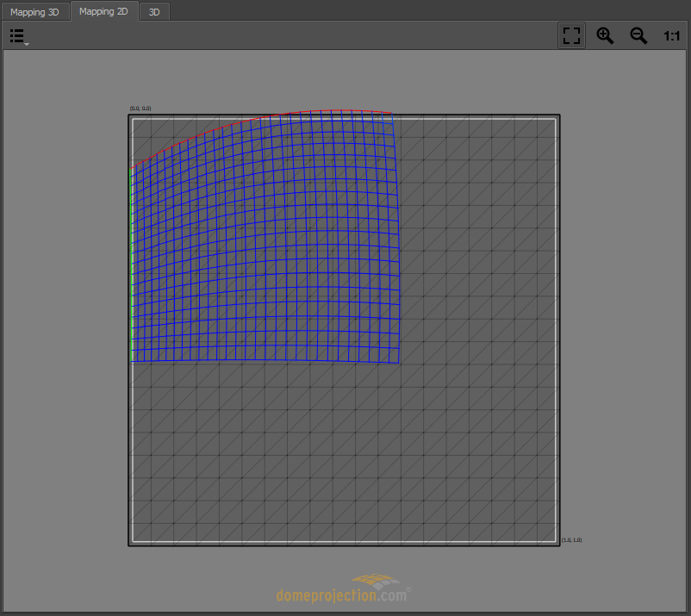The width and height of the screenshot is (691, 616).
Task: Open the list options menu icon
Action: (18, 36)
